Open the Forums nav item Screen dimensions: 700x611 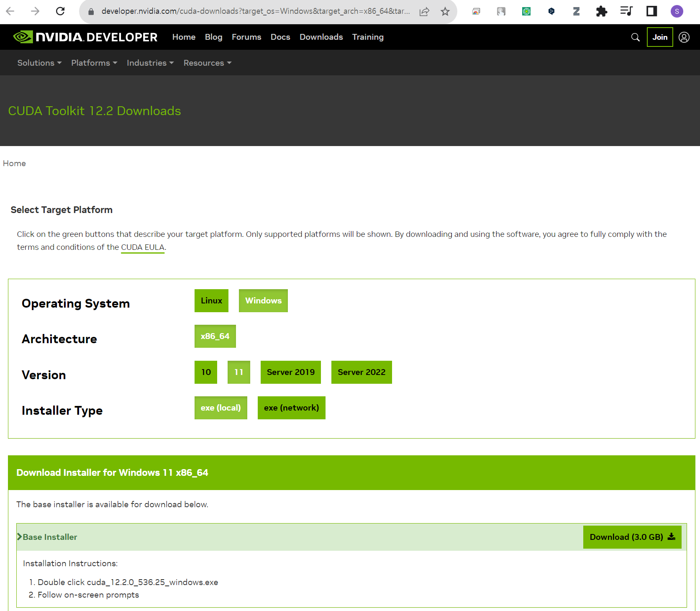pos(246,37)
